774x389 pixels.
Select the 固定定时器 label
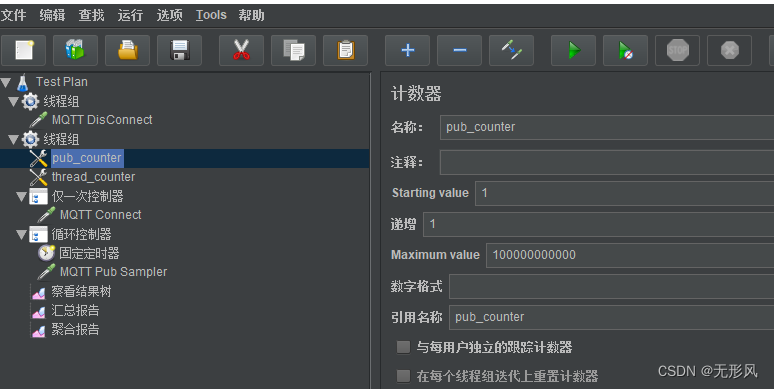click(x=89, y=253)
